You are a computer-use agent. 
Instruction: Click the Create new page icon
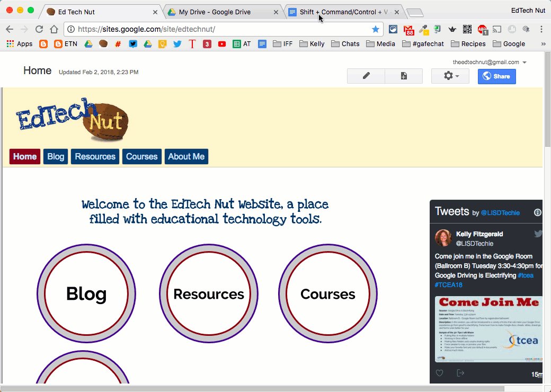click(404, 76)
